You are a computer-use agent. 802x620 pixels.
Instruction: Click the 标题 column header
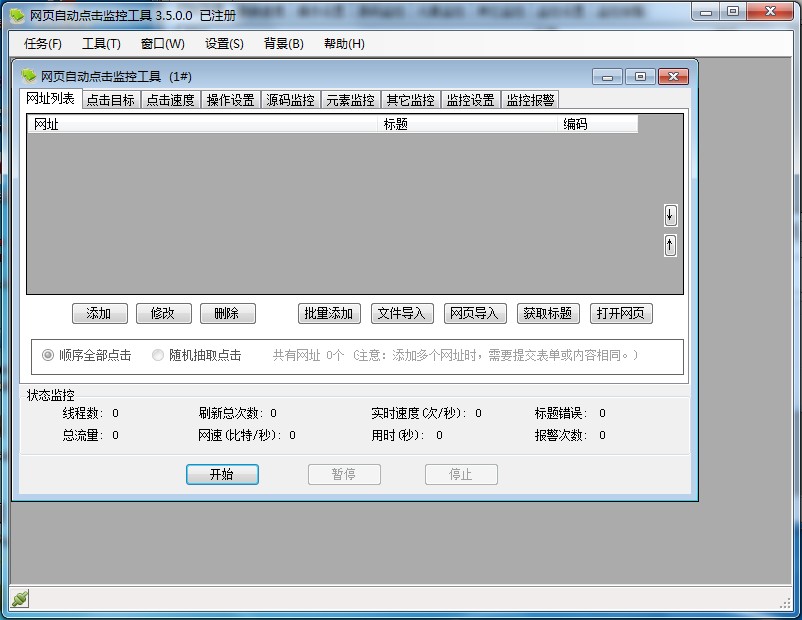[x=467, y=124]
